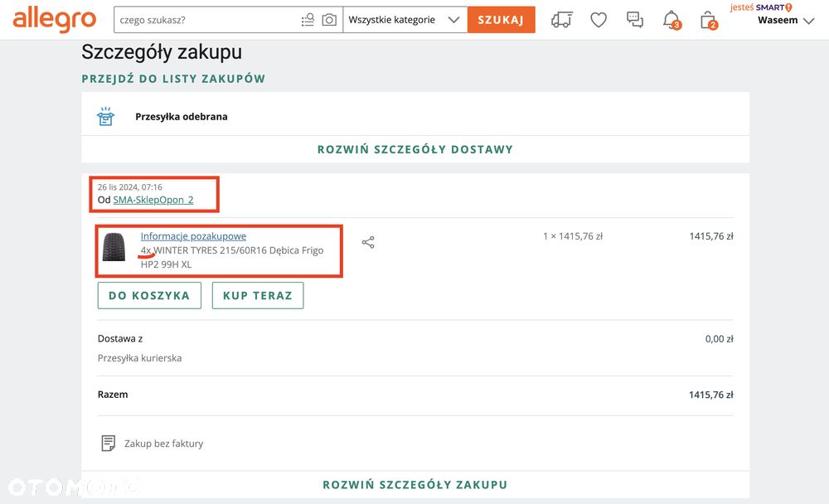Click the 'Zakup bez faktury' text
This screenshot has height=504, width=829.
click(164, 443)
